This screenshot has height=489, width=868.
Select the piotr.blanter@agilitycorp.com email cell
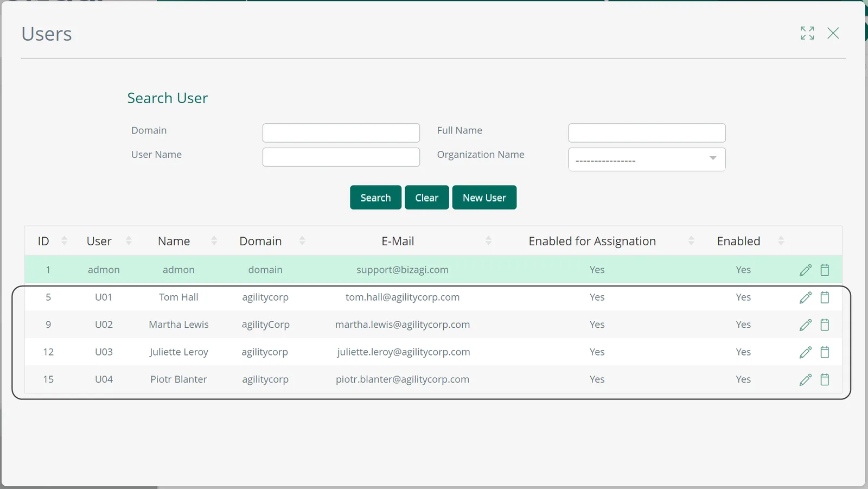point(403,379)
